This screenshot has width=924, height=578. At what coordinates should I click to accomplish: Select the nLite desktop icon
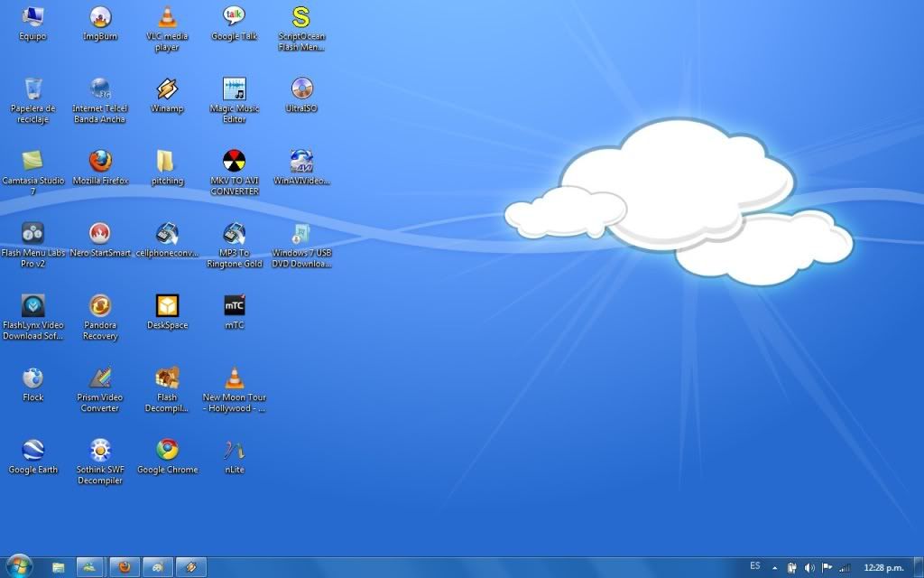point(234,457)
